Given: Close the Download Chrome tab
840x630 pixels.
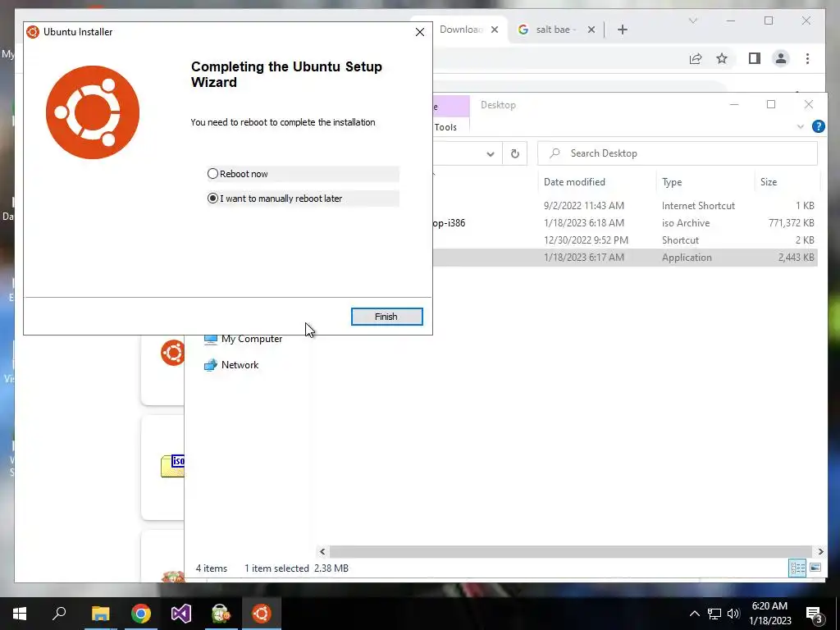Looking at the screenshot, I should coord(495,30).
